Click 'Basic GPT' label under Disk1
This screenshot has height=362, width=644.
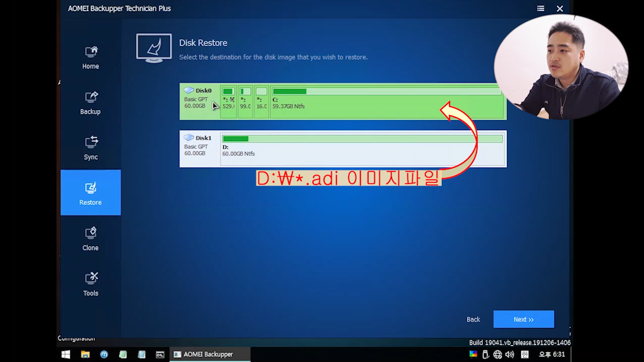click(196, 146)
